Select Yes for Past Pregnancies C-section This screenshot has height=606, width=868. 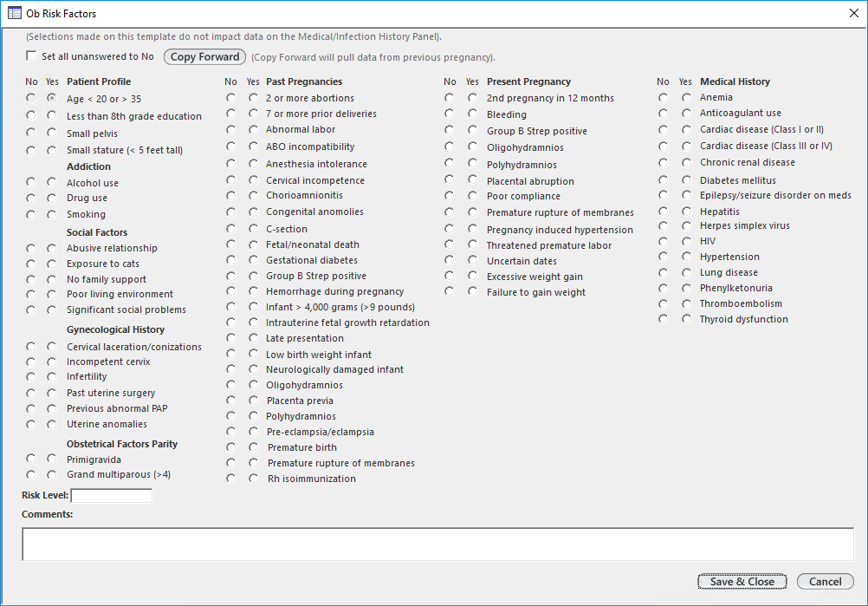[x=253, y=229]
